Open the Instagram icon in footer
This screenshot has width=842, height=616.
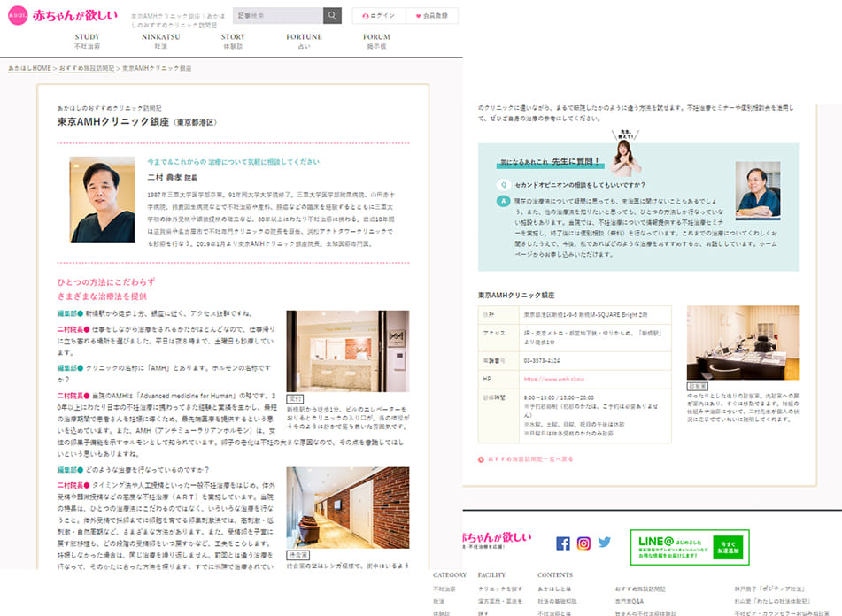(583, 543)
